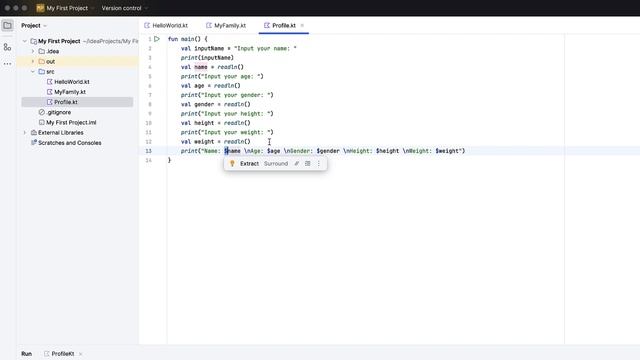Collapse the My First Project root node
Viewport: 640px width, 360px height.
24,41
